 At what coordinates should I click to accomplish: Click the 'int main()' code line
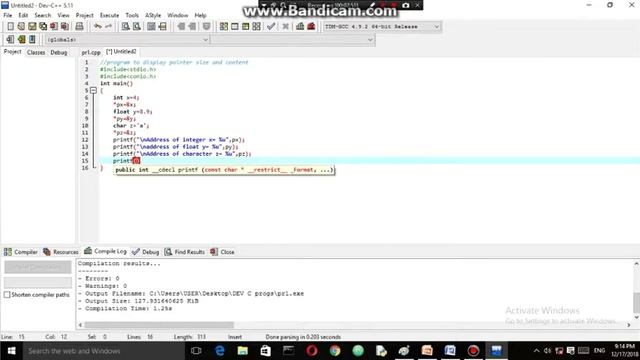(x=116, y=83)
